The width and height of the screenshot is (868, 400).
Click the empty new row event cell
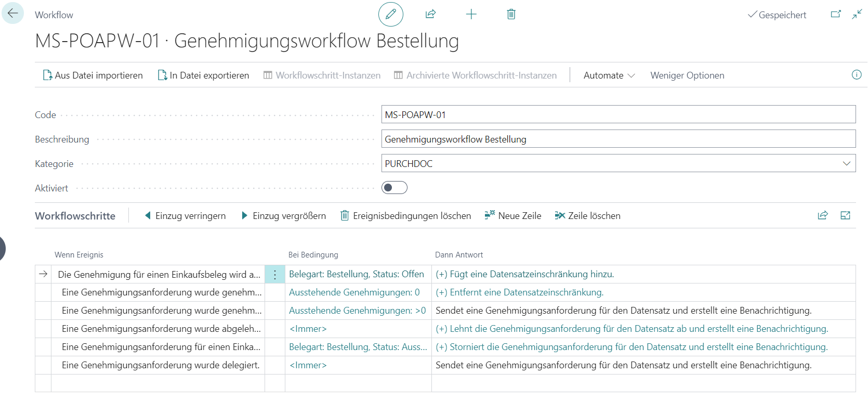[158, 383]
